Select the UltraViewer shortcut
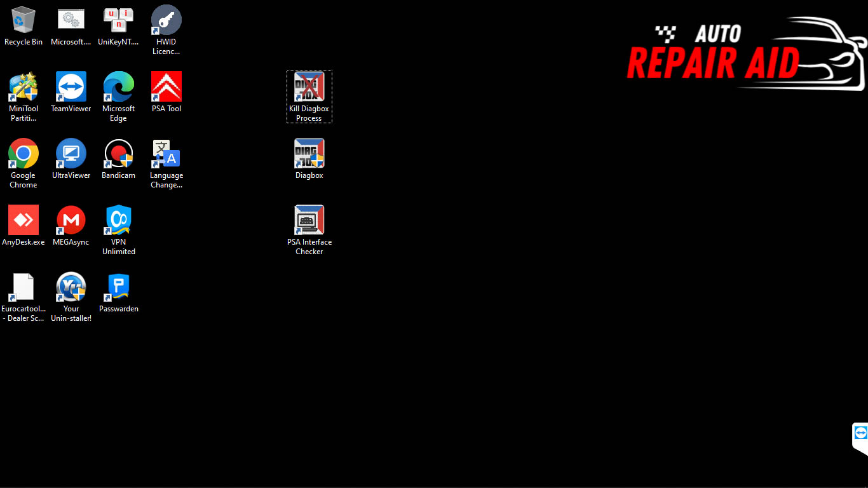This screenshot has height=488, width=868. (71, 153)
